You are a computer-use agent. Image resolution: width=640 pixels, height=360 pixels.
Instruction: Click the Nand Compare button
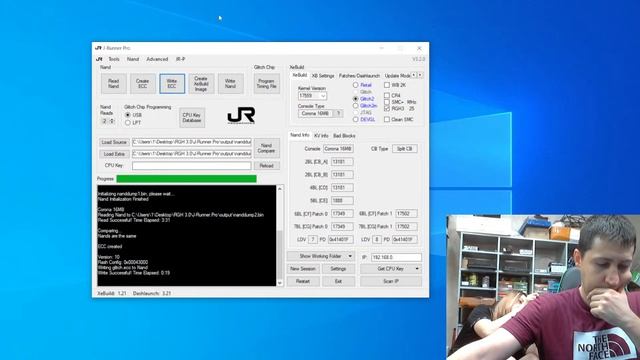(266, 148)
